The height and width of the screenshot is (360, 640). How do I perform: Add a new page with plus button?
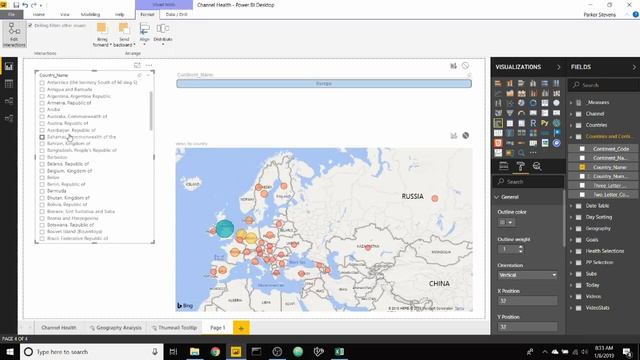pos(241,328)
